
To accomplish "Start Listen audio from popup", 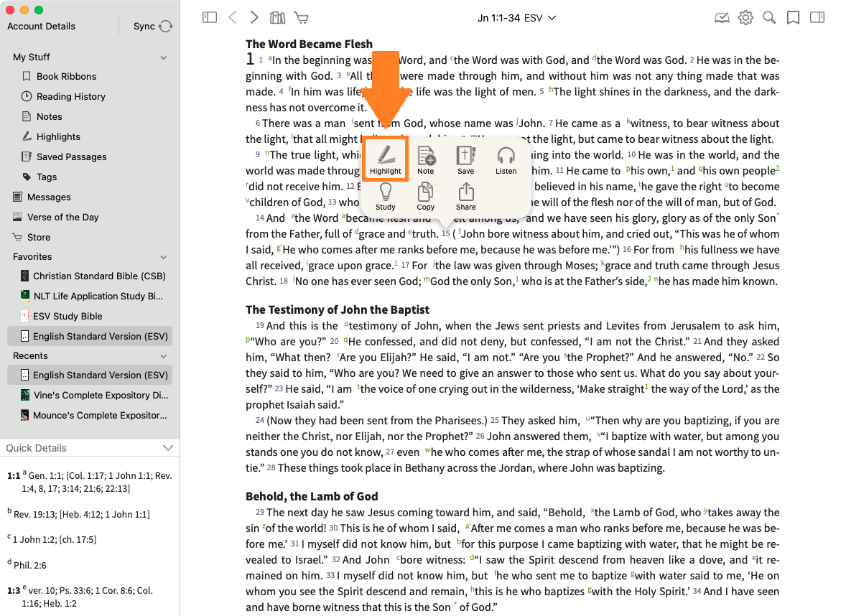I will [506, 160].
